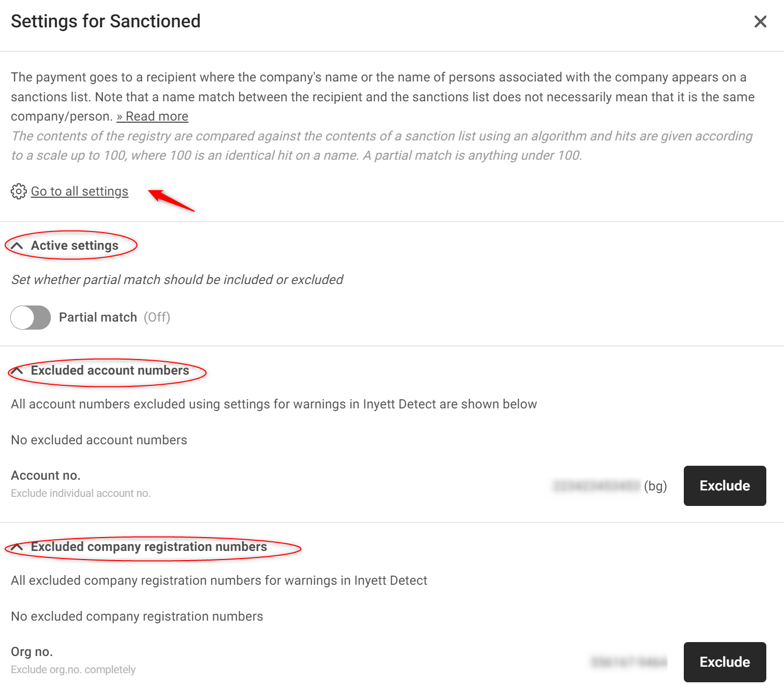Select the Account no. field label
This screenshot has width=784, height=693.
[x=46, y=475]
